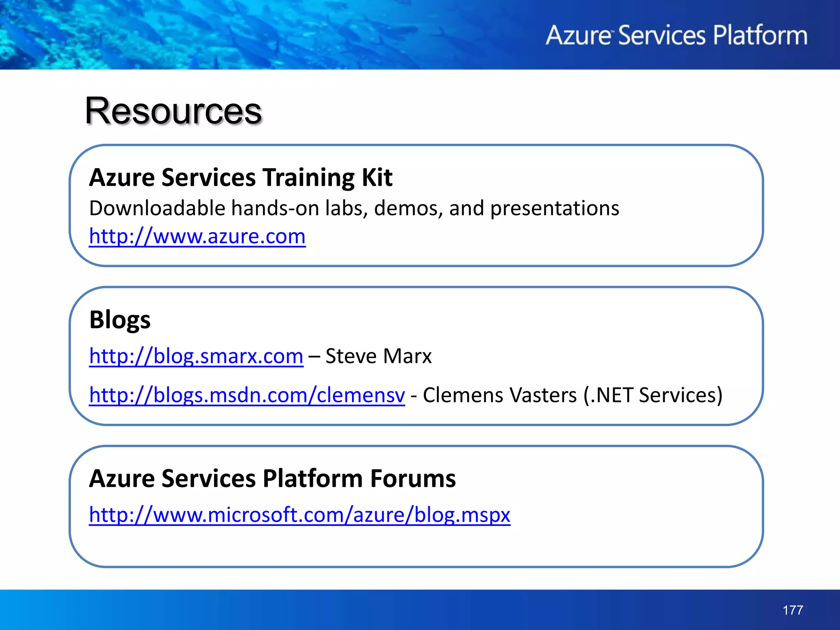Click the slide number 177
The width and height of the screenshot is (840, 630).
(792, 610)
